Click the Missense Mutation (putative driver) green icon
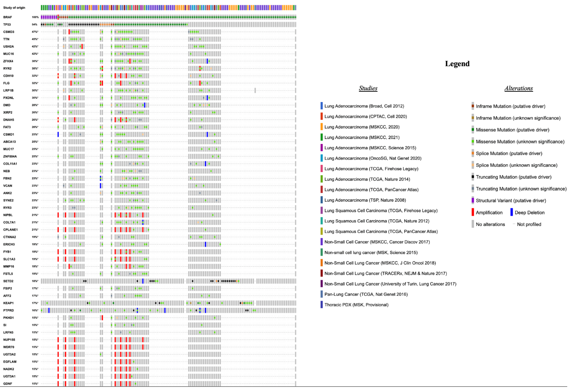This screenshot has width=571, height=392. click(x=473, y=129)
